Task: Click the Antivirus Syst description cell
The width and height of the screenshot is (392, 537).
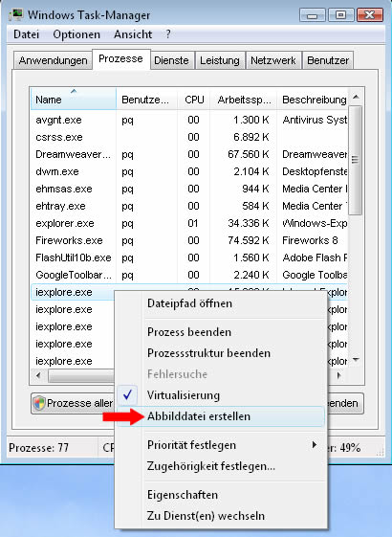Action: pos(315,121)
